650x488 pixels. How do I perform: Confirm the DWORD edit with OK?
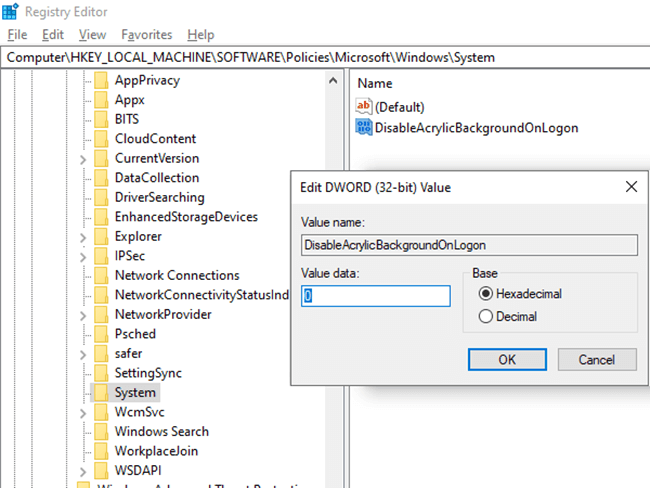507,359
